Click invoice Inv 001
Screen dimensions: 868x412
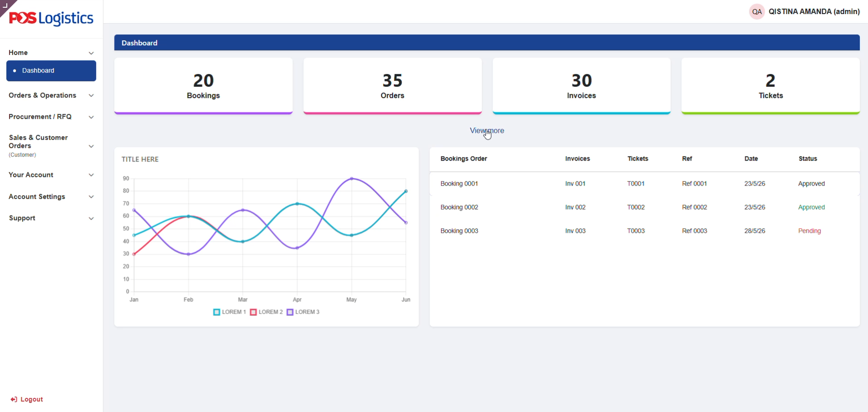(x=575, y=184)
